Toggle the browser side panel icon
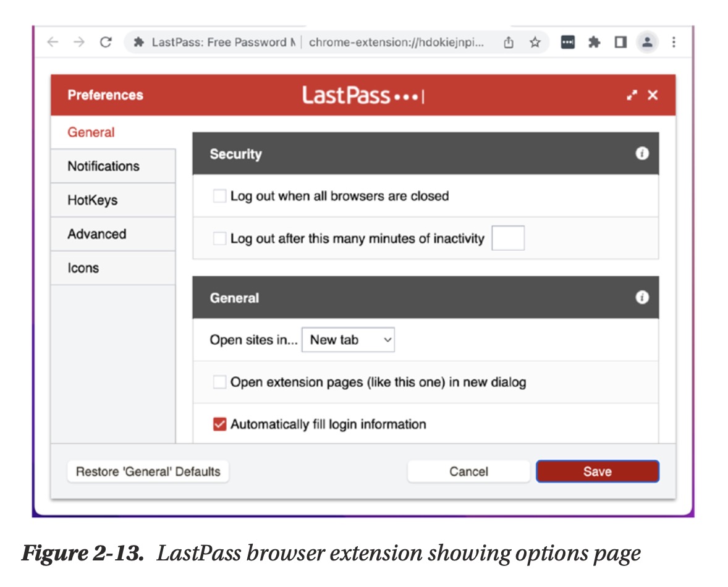 620,42
